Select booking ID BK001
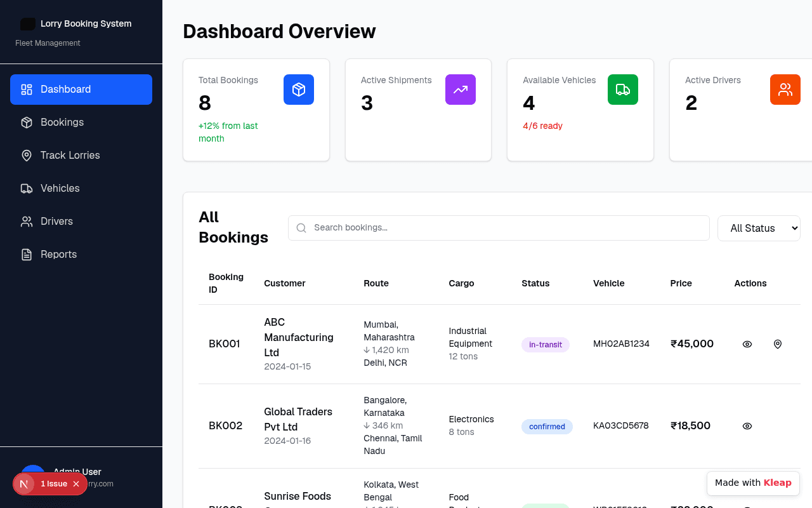812x508 pixels. (225, 344)
